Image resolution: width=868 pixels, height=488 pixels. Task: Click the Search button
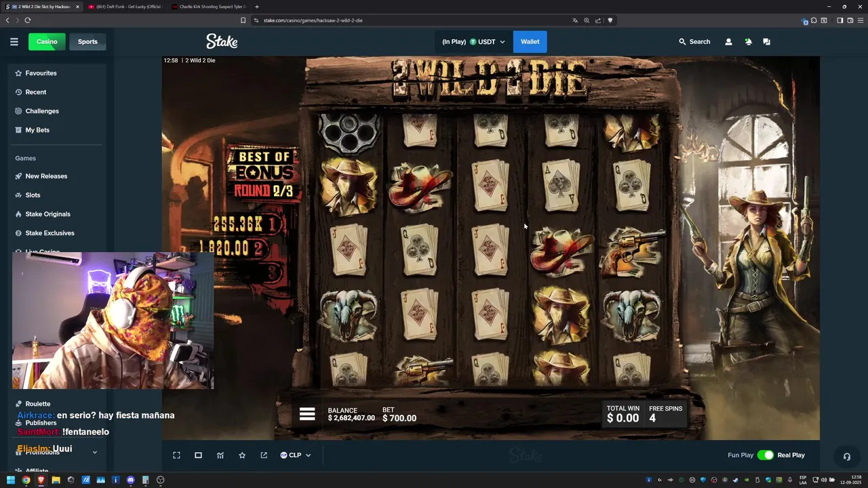(x=694, y=41)
